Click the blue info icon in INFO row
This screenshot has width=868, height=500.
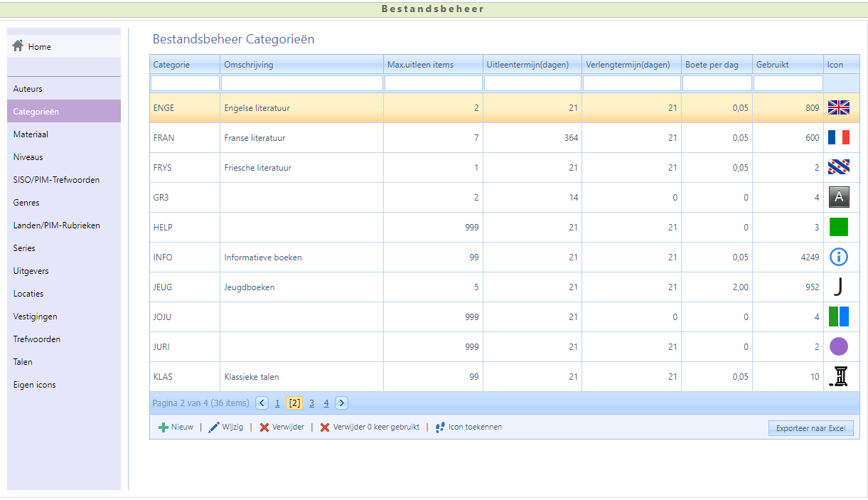click(839, 257)
